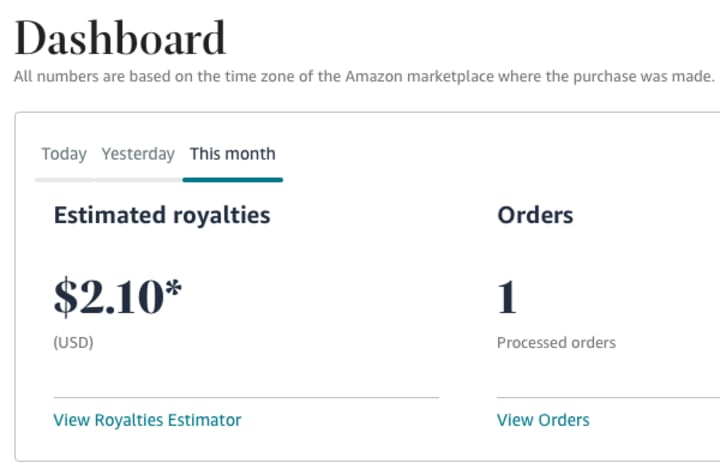Click the (USD) currency label
Screen dimensions: 720x469
click(x=73, y=342)
